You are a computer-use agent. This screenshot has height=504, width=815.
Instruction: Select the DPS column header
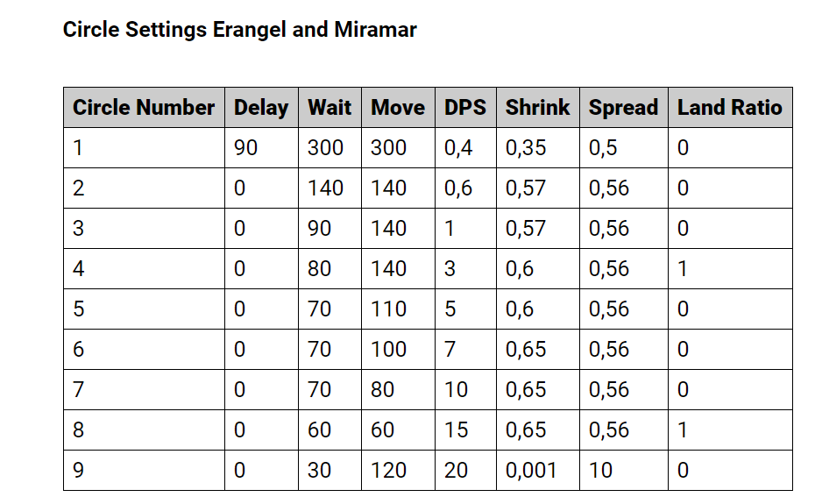(465, 108)
